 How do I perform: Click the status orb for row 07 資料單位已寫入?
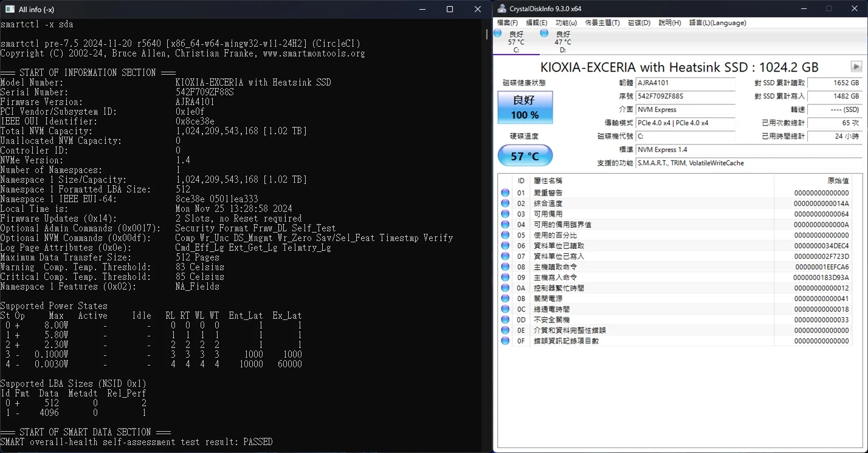[x=505, y=256]
